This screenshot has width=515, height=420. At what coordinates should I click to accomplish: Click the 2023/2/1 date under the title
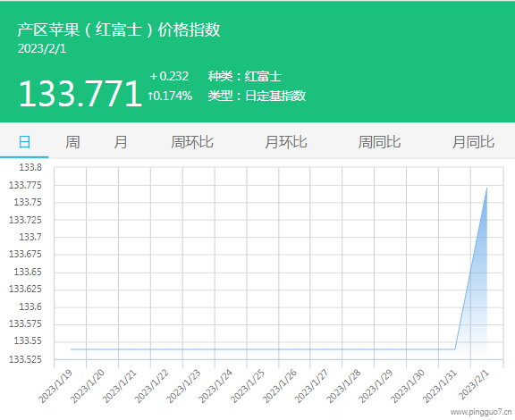coord(42,48)
